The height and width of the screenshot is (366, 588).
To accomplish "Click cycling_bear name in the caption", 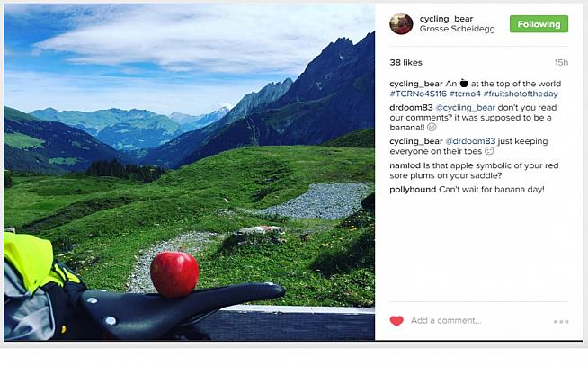I will point(416,84).
